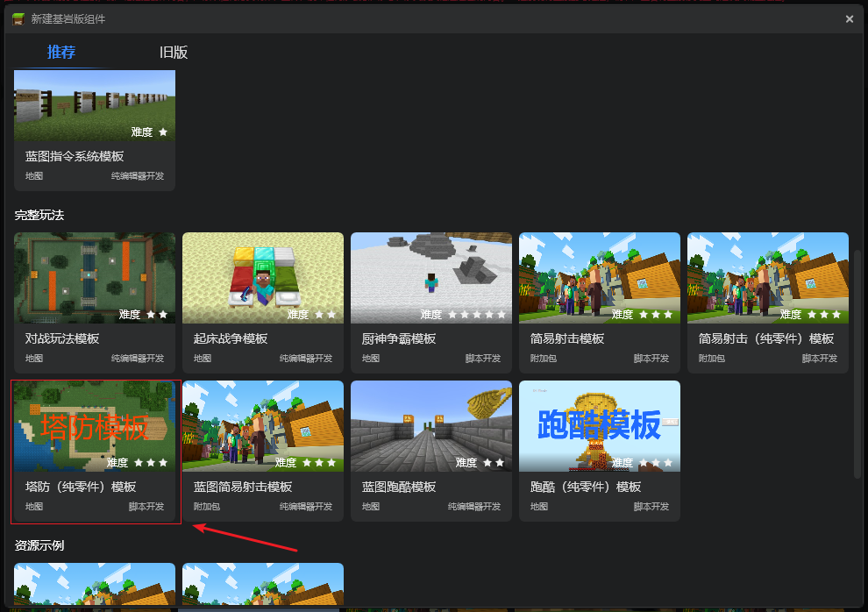Select the 简易射击（纯零件）模板 card
The image size is (868, 612).
[768, 302]
